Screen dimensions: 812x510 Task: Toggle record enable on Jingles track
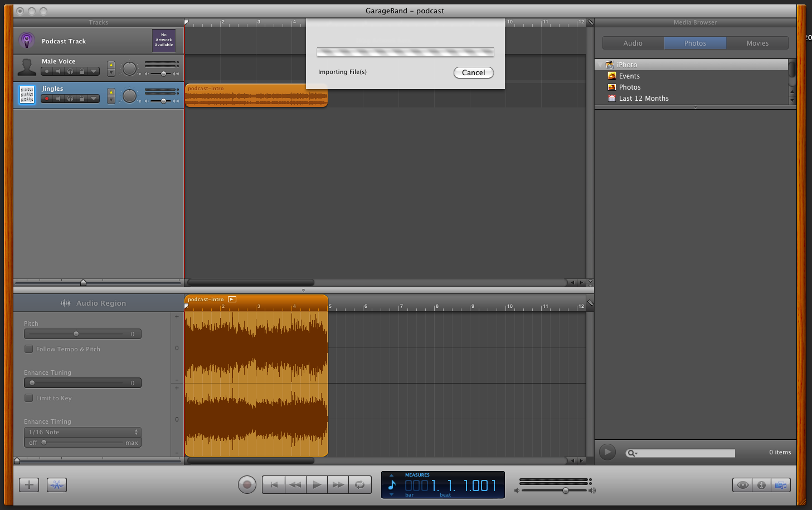(47, 99)
